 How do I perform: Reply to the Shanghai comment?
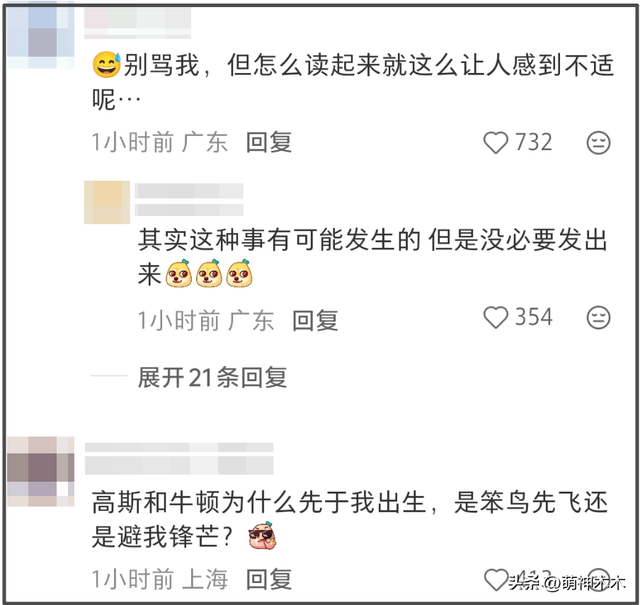pyautogui.click(x=269, y=579)
